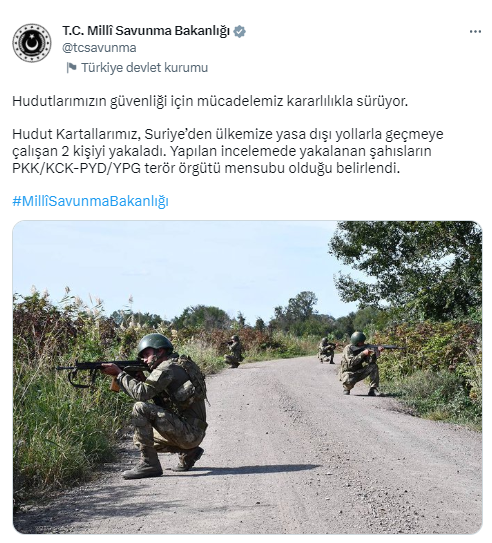
Task: Click the grey verified badge checkmark
Action: (x=240, y=31)
